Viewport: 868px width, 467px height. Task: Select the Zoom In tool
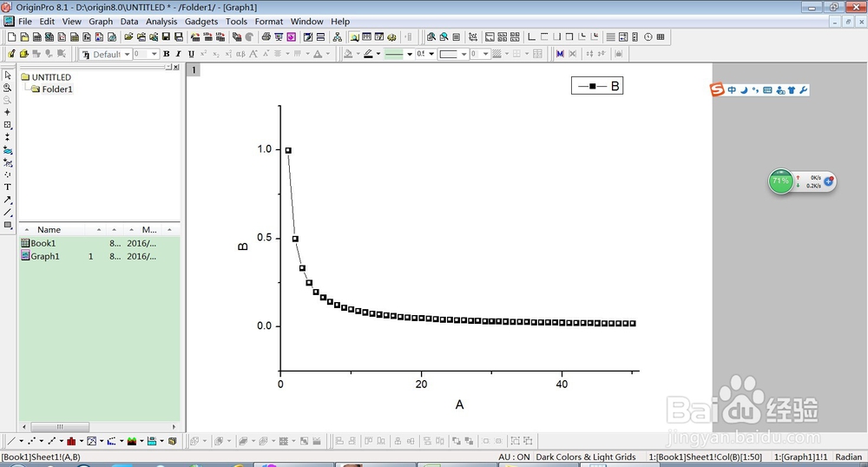(x=8, y=88)
